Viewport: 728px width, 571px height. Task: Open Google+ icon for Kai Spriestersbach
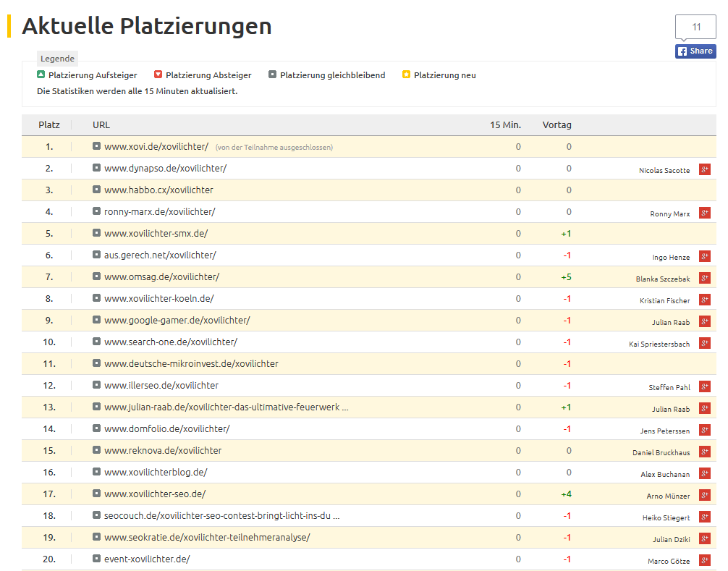pos(704,343)
